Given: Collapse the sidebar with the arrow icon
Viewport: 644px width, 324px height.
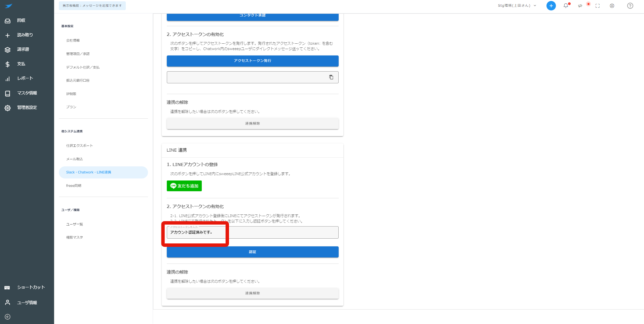Looking at the screenshot, I should click(7, 317).
